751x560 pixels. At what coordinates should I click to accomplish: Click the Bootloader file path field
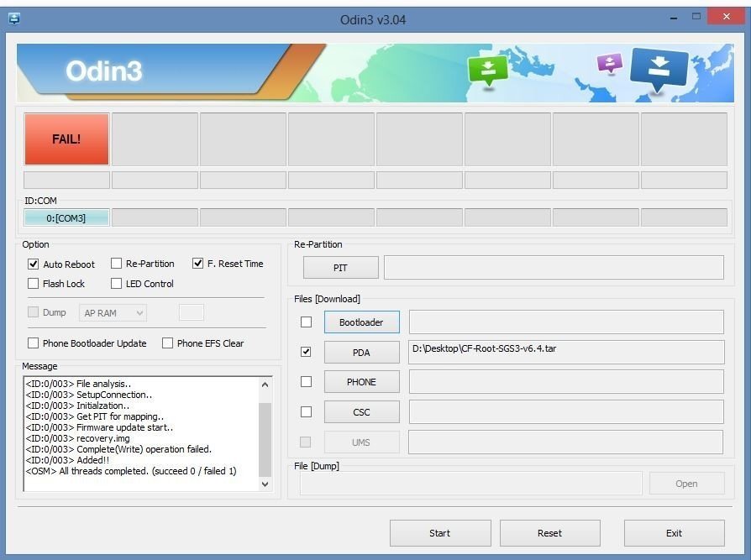click(x=566, y=322)
